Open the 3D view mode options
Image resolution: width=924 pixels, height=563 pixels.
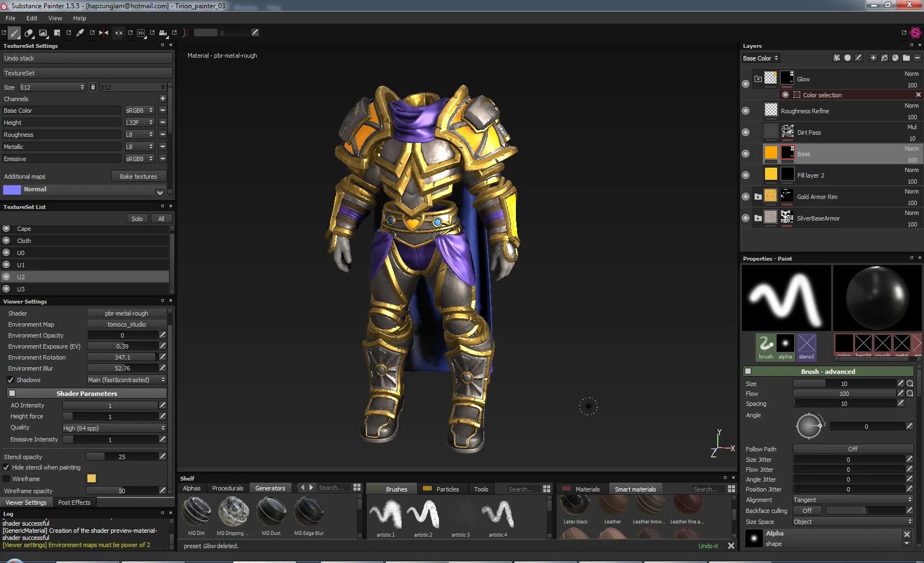click(x=141, y=33)
